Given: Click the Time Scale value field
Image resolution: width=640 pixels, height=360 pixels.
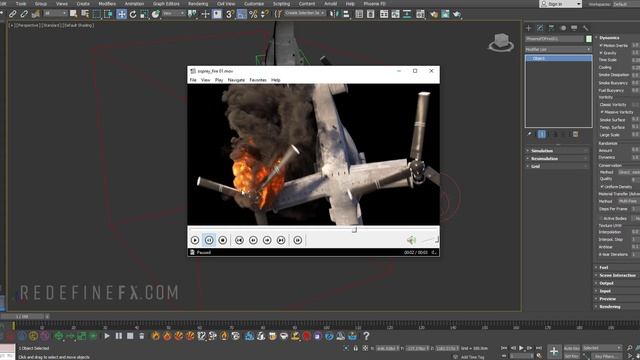Looking at the screenshot, I should point(636,60).
